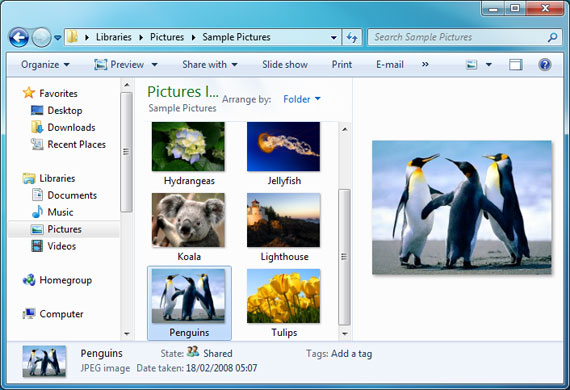The image size is (570, 390).
Task: Open the view options dropdown arrow
Action: pos(489,65)
